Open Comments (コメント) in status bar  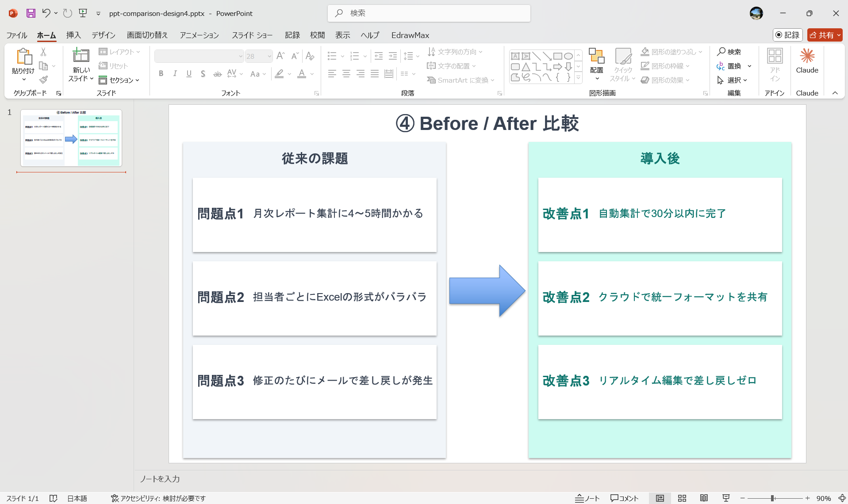pyautogui.click(x=625, y=498)
